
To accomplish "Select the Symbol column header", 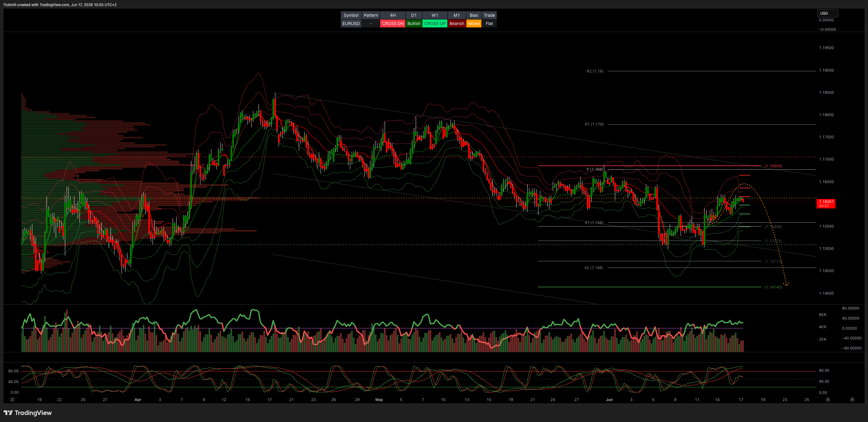I will [351, 15].
